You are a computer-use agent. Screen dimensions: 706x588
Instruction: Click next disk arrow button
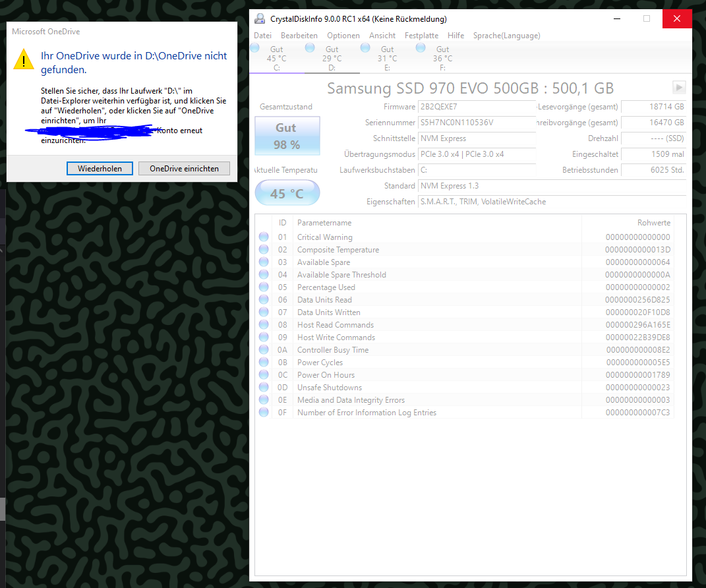[679, 87]
